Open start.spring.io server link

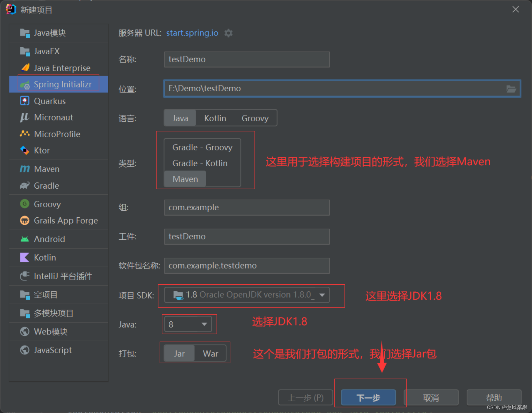[x=192, y=33]
